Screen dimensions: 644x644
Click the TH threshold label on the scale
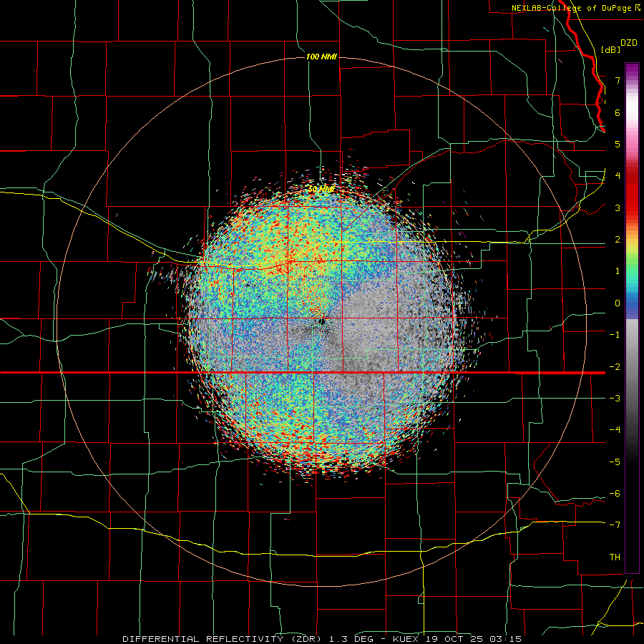point(615,557)
